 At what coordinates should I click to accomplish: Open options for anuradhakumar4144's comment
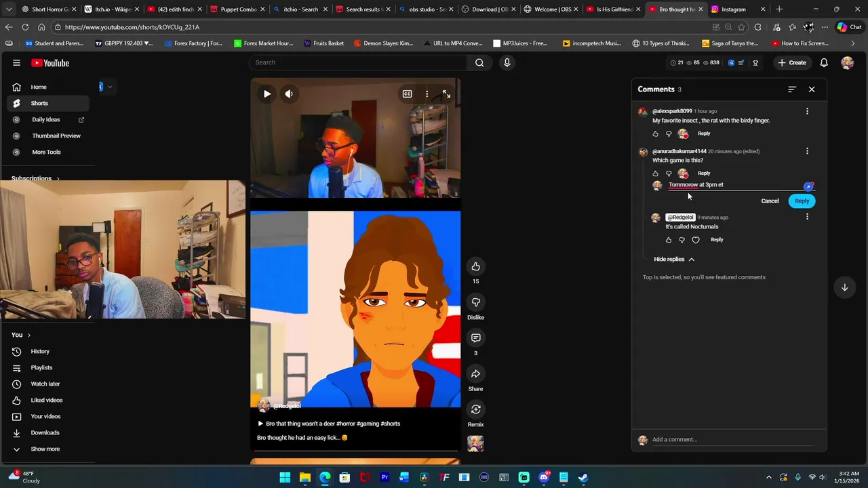[x=807, y=151]
